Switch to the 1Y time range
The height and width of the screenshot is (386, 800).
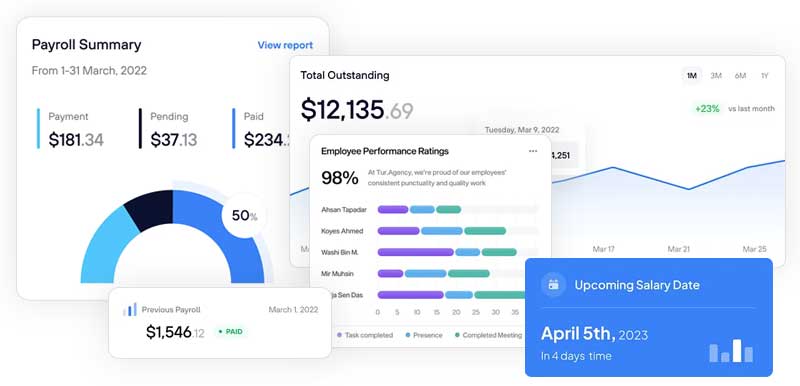click(764, 75)
